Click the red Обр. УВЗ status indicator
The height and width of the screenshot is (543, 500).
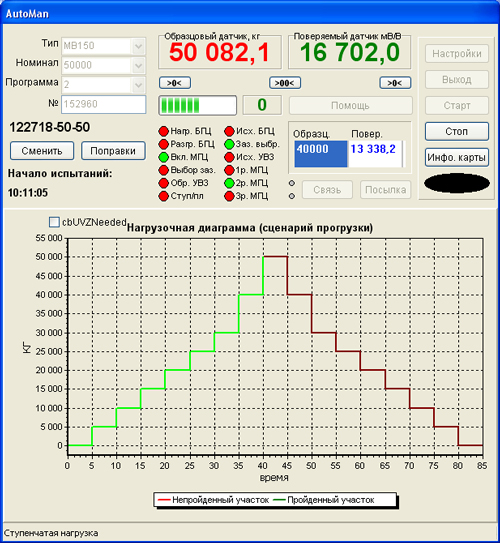(x=163, y=183)
